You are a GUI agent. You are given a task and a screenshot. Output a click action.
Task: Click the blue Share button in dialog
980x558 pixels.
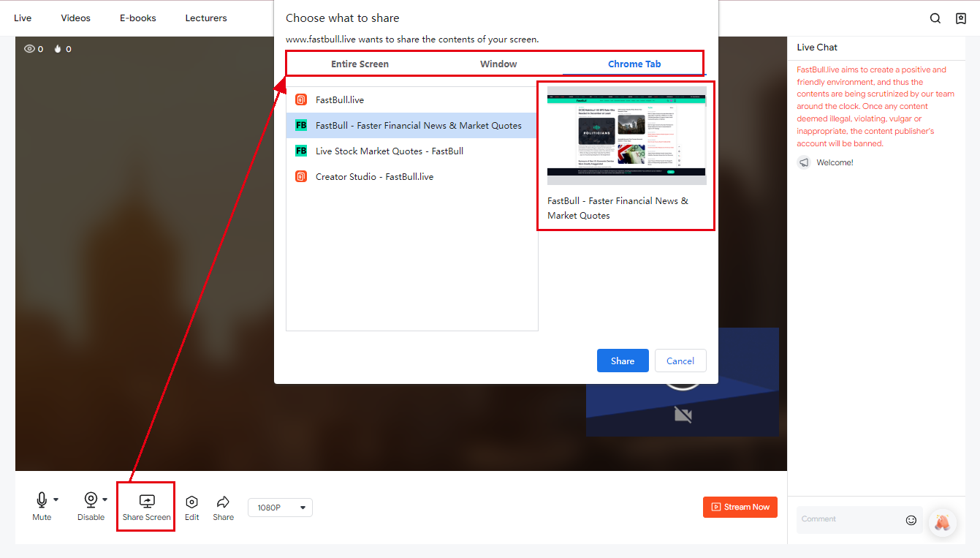click(623, 361)
